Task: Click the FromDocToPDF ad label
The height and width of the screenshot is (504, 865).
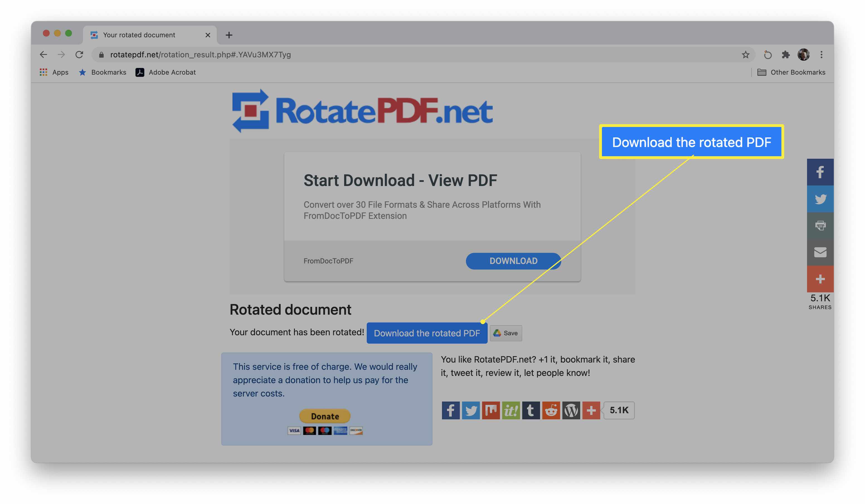Action: (x=328, y=261)
